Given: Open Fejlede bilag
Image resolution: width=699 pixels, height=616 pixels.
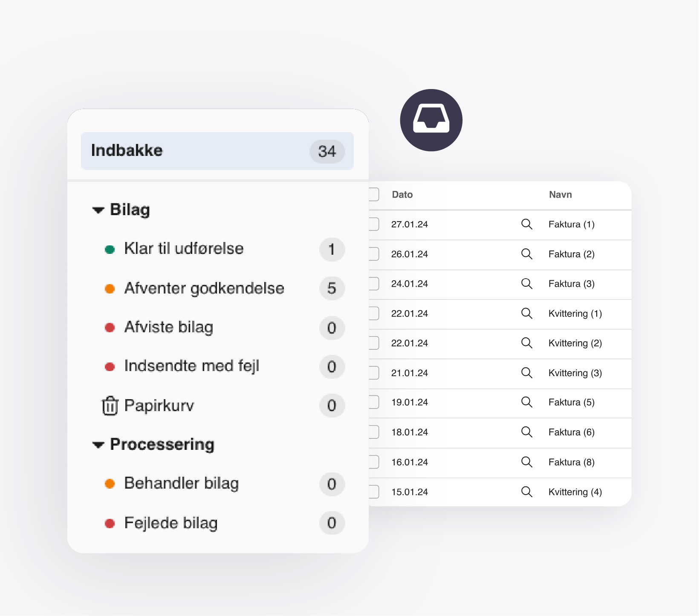Looking at the screenshot, I should tap(171, 523).
